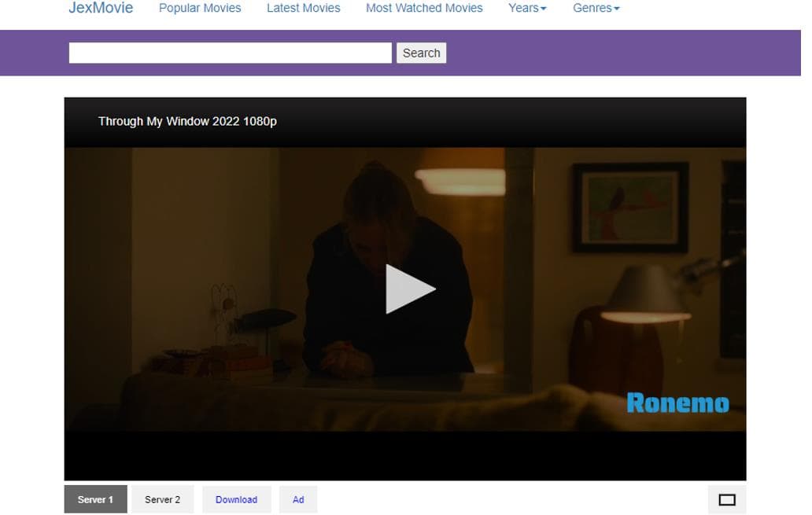Screen dimensions: 812x515
Task: Click the fullscreen icon below the player
Action: pyautogui.click(x=726, y=499)
